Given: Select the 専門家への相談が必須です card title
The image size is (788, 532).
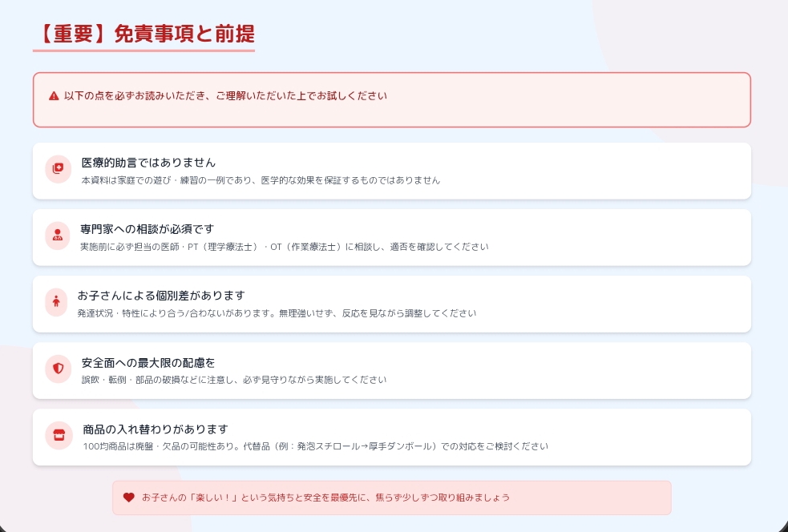Looking at the screenshot, I should (x=147, y=229).
